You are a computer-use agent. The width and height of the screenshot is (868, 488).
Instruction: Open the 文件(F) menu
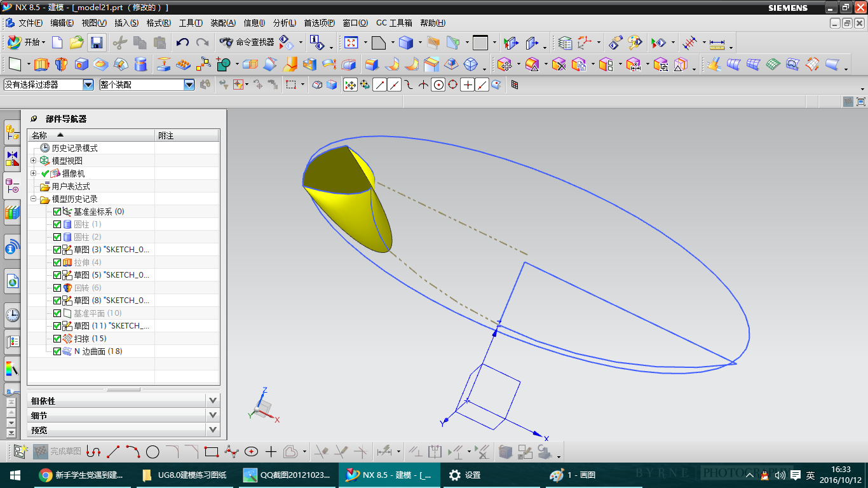30,23
